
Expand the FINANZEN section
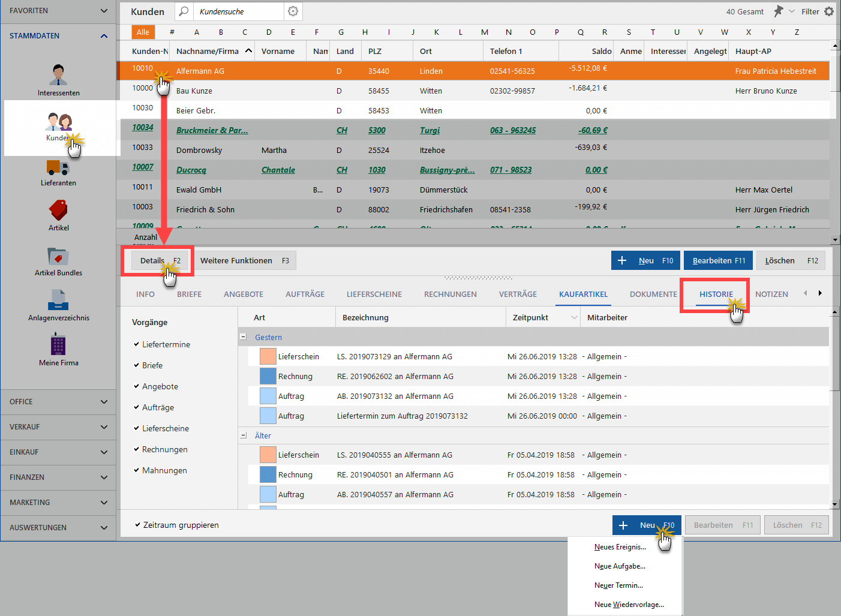[x=104, y=477]
